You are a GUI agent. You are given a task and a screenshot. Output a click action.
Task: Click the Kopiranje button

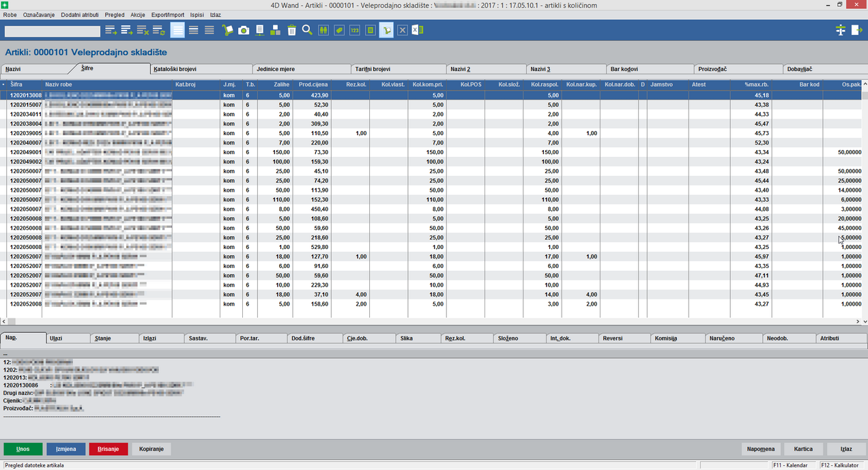pyautogui.click(x=151, y=449)
